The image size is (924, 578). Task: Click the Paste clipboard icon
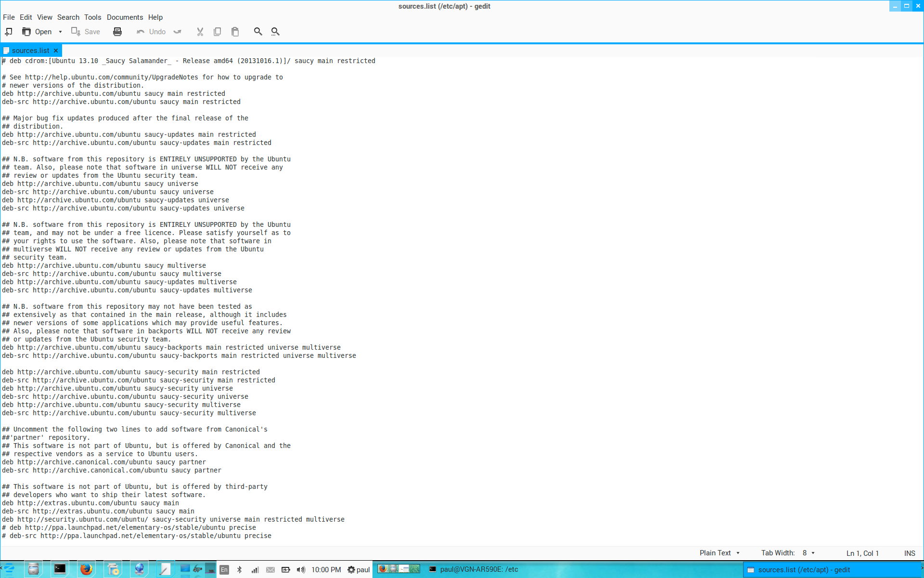pyautogui.click(x=235, y=32)
